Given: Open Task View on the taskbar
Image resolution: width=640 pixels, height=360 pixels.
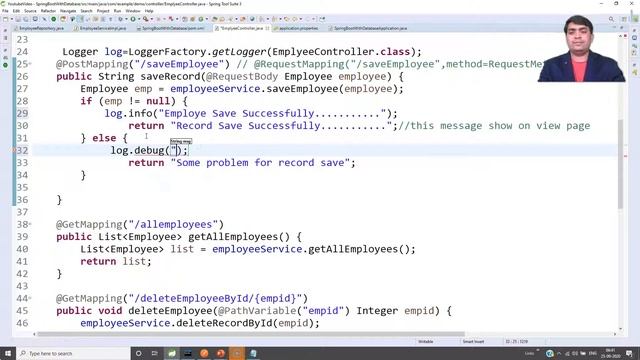Looking at the screenshot, I should click(x=155, y=353).
